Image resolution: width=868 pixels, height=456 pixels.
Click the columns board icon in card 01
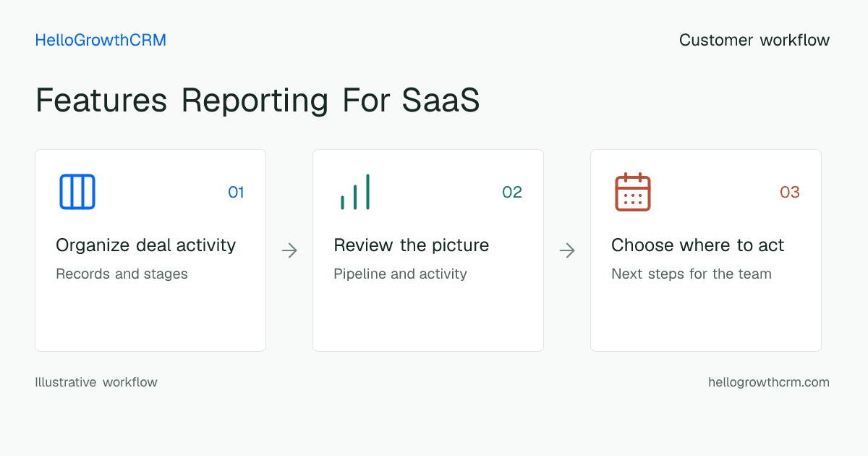[x=77, y=192]
